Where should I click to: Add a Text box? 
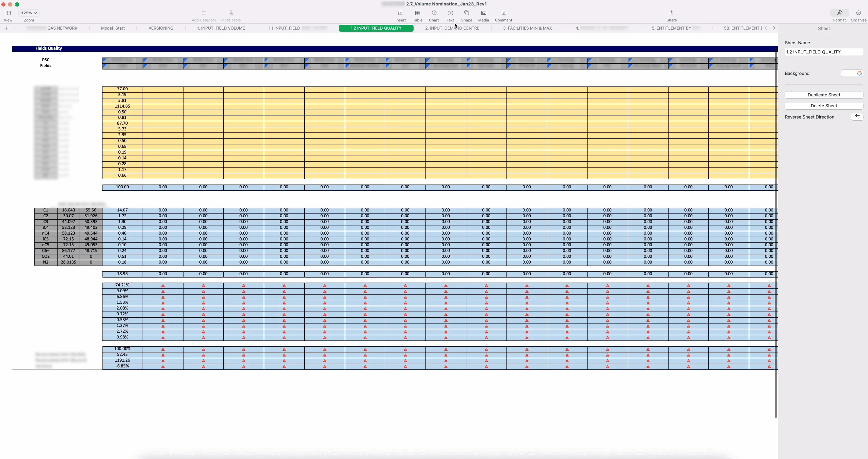coord(450,13)
